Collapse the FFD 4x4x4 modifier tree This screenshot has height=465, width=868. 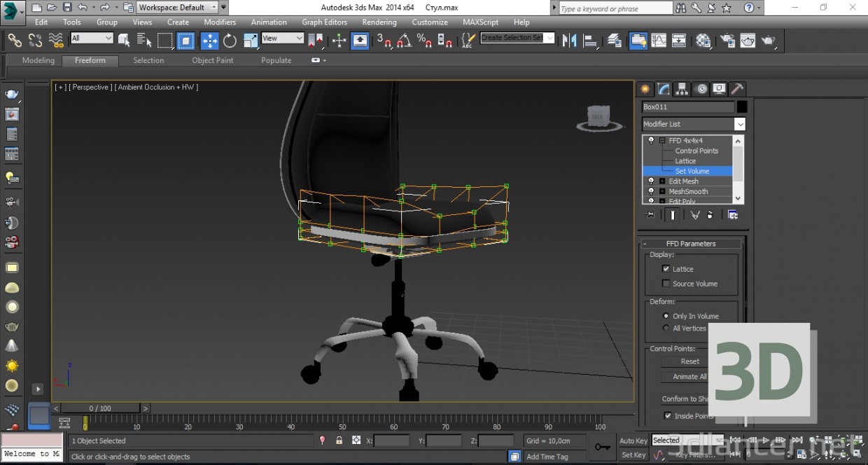pos(662,141)
